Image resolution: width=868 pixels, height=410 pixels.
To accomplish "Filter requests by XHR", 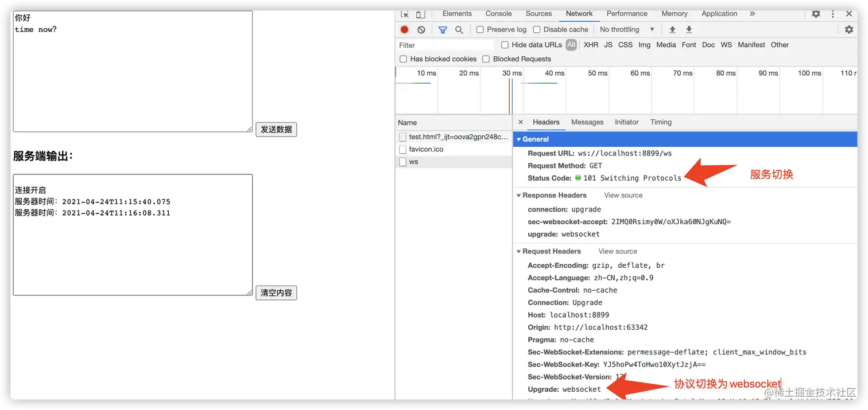I will coord(591,45).
